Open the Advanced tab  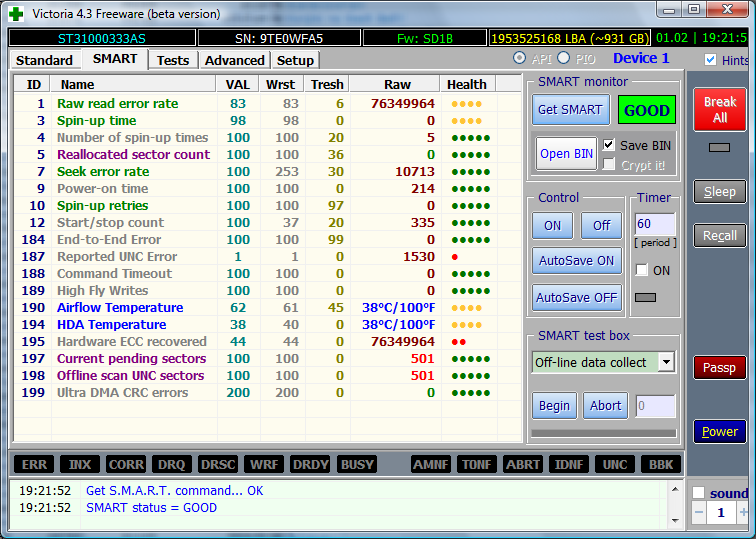[x=235, y=60]
